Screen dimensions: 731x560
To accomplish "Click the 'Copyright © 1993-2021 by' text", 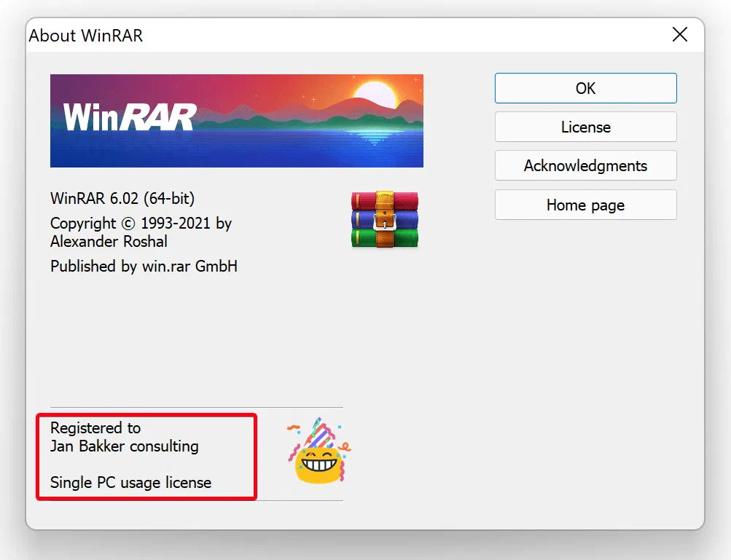I will click(141, 224).
